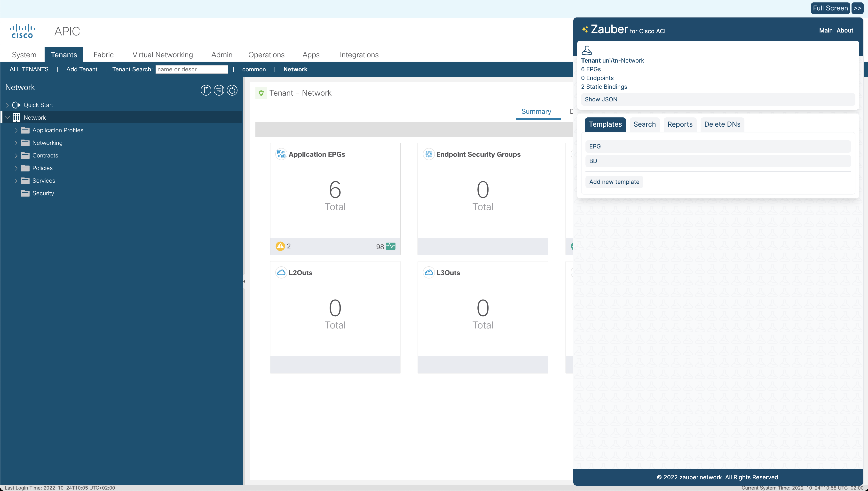Image resolution: width=868 pixels, height=491 pixels.
Task: Click the middle list-filter icon in sidebar header
Action: 219,90
